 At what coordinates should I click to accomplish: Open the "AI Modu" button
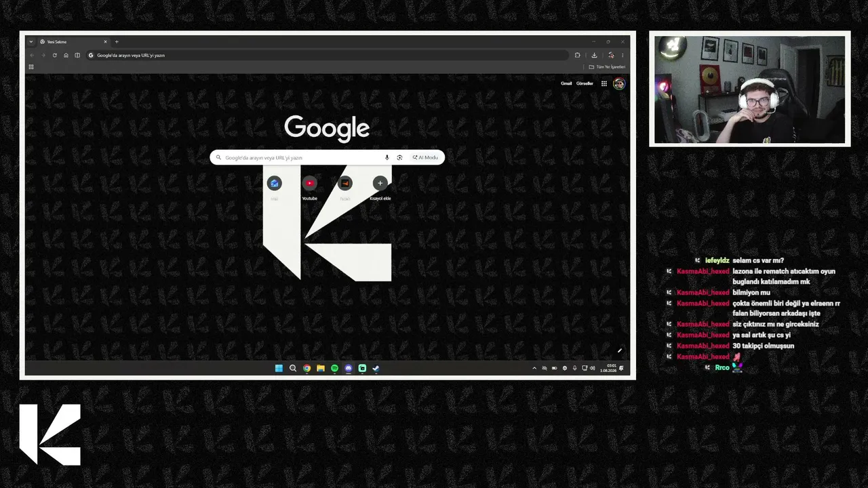pos(425,157)
